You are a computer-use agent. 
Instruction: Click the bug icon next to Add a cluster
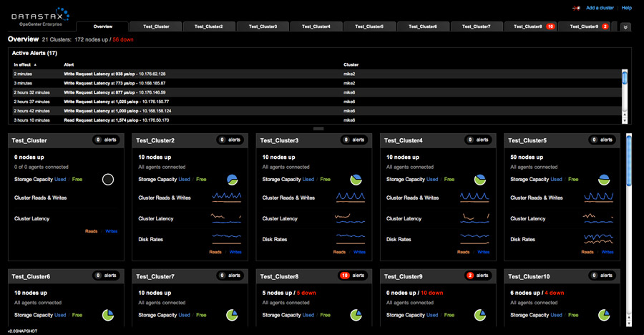pos(576,8)
